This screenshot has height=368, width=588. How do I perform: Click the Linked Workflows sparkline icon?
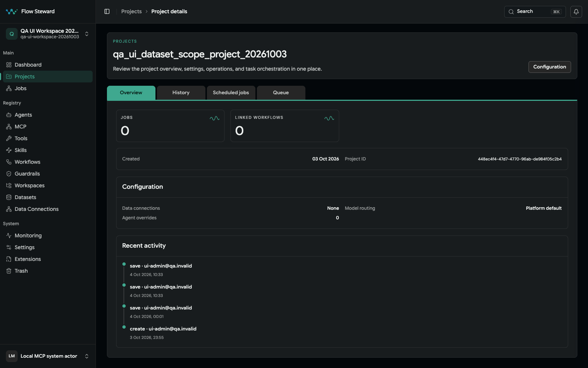pos(329,118)
